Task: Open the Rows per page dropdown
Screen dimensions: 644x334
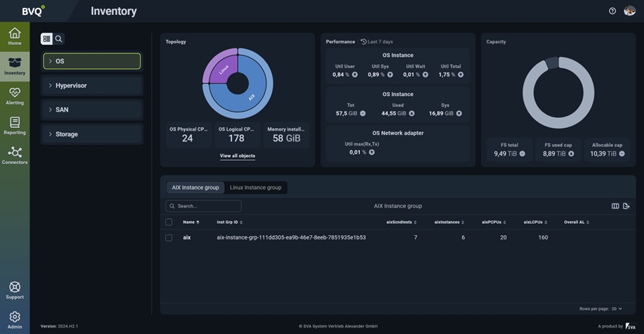Action: (616, 309)
